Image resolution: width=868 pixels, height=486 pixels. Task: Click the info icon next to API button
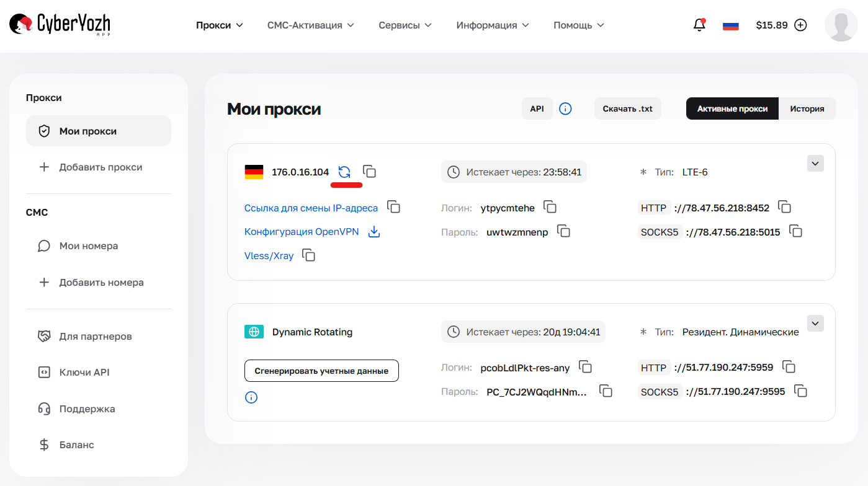coord(565,108)
